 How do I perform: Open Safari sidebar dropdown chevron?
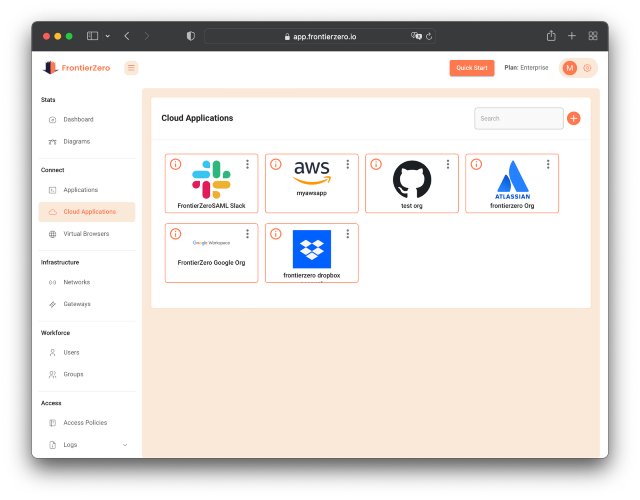(x=107, y=36)
